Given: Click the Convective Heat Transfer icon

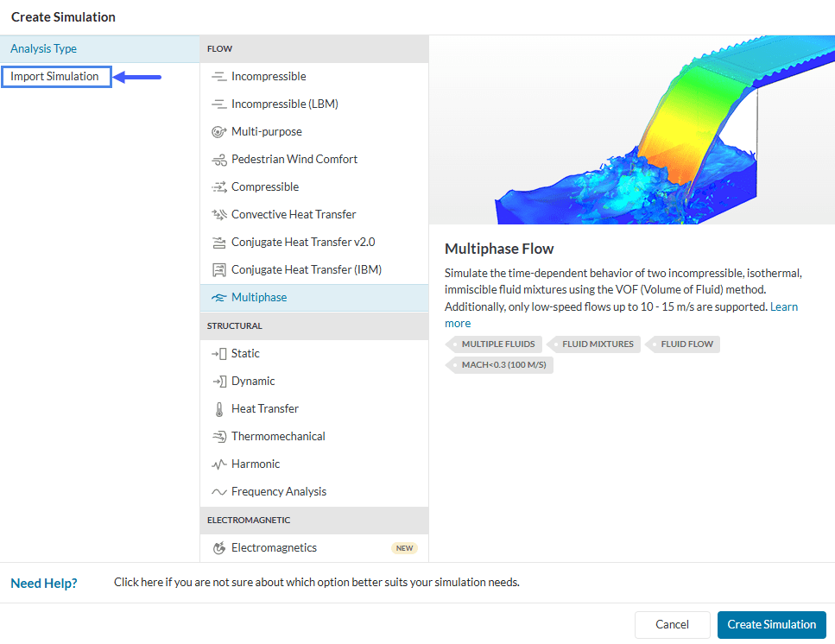Looking at the screenshot, I should pyautogui.click(x=218, y=215).
